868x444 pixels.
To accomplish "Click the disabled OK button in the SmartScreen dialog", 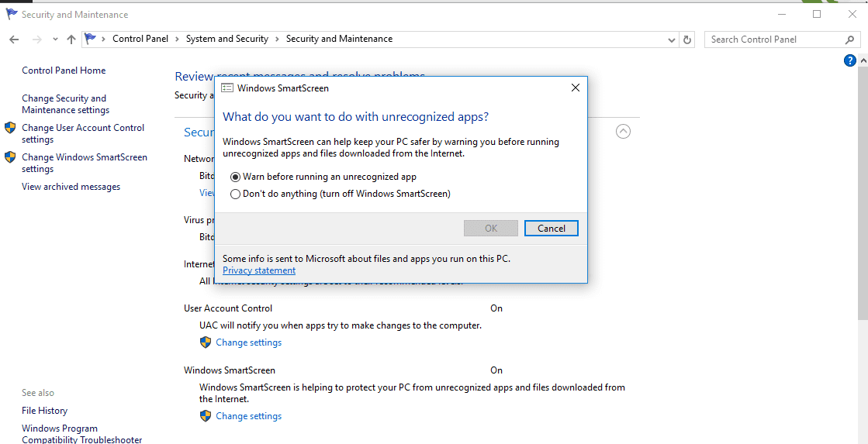I will (491, 229).
